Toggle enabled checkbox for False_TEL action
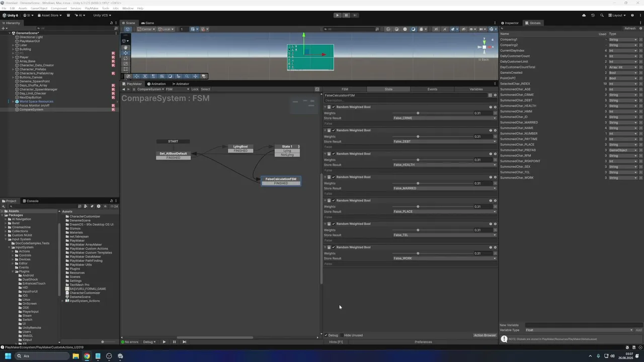 (333, 224)
